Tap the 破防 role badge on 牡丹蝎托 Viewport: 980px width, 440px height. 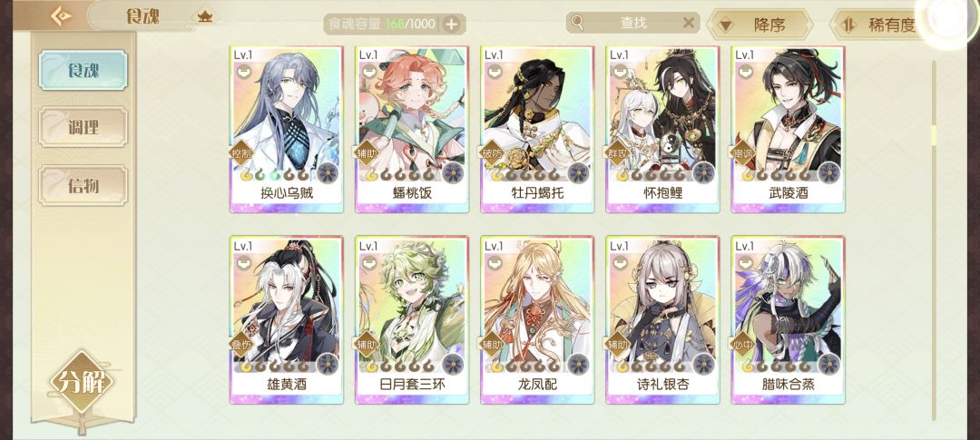[492, 152]
